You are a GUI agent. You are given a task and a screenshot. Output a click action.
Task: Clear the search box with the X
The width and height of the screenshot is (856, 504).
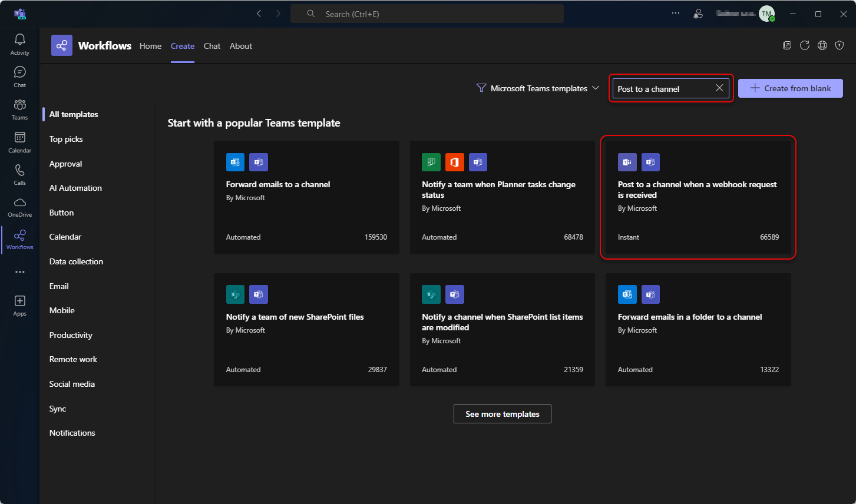coord(719,87)
